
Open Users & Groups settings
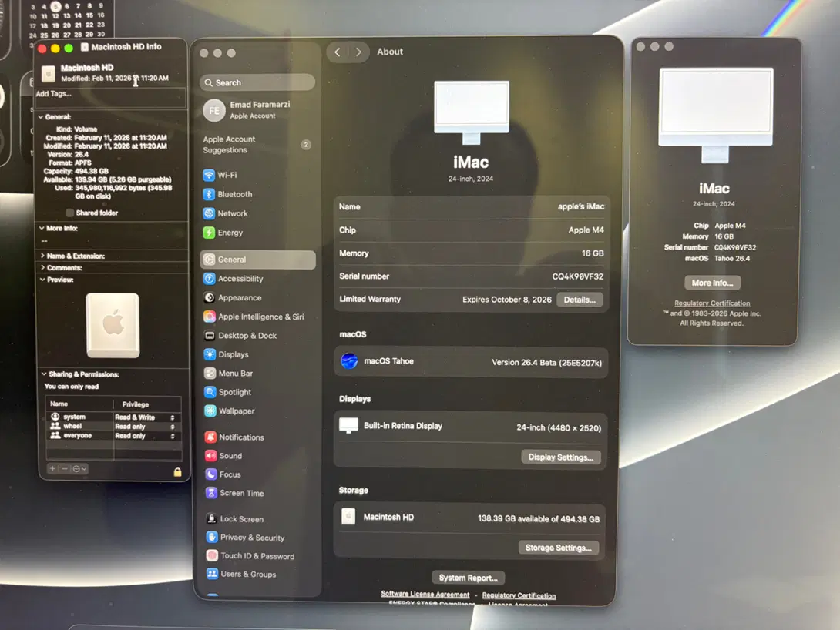tap(261, 574)
